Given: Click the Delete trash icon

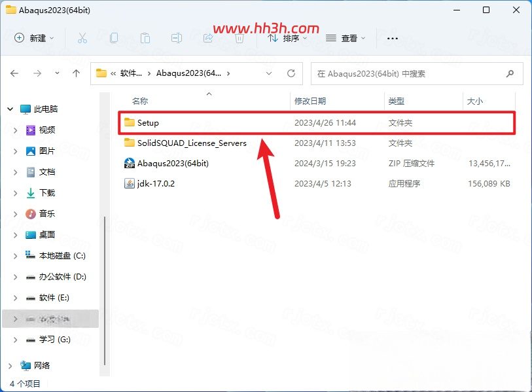Looking at the screenshot, I should tap(239, 39).
